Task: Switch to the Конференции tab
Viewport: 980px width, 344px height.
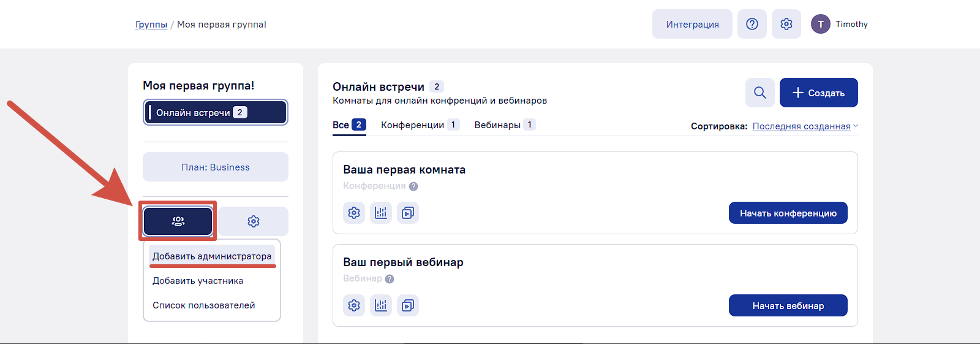Action: [x=420, y=125]
